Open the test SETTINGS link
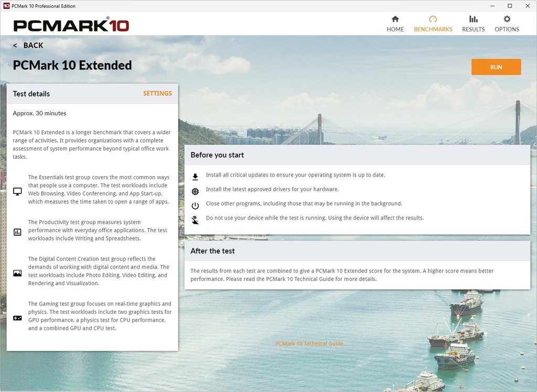This screenshot has width=537, height=392. pos(157,93)
